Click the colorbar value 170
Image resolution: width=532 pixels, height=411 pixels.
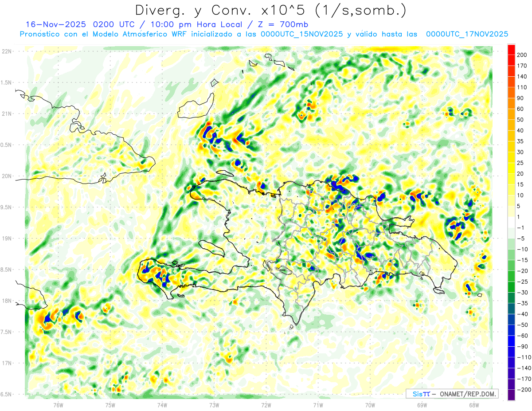tap(523, 66)
